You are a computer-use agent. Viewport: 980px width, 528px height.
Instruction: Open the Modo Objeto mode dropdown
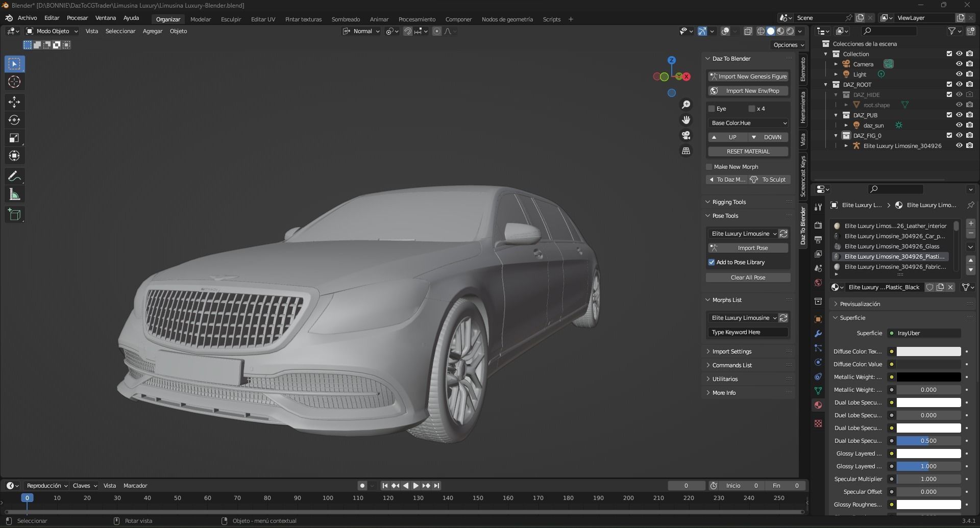point(52,31)
